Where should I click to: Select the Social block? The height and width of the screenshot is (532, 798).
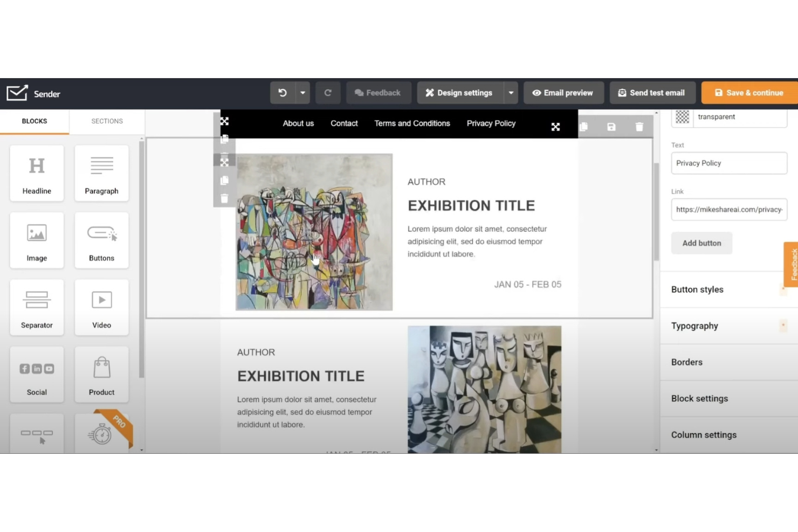tap(37, 375)
